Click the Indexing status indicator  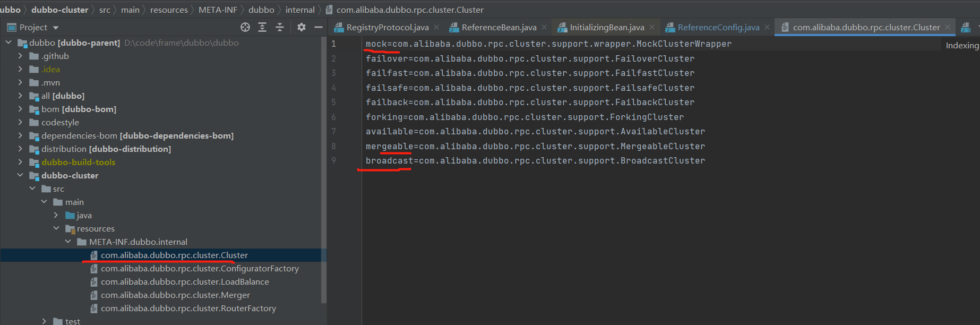click(x=962, y=46)
